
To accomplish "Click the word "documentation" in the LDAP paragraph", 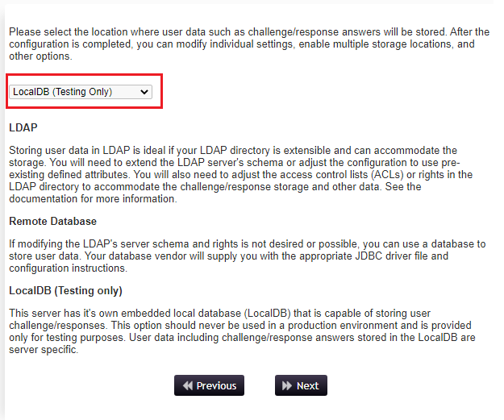I will (x=43, y=198).
